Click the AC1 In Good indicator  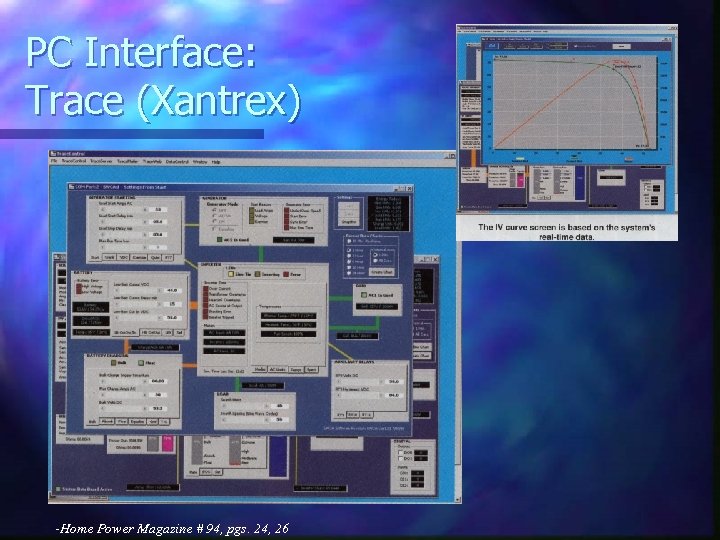(219, 240)
